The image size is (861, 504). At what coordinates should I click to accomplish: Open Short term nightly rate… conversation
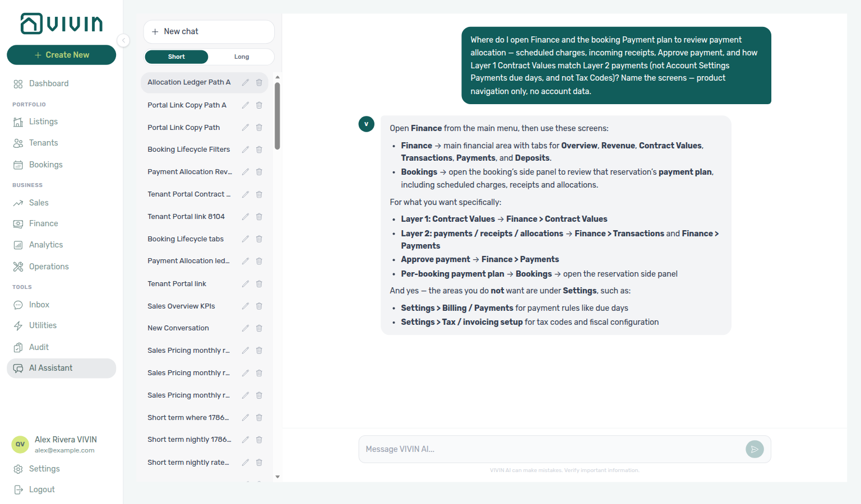(188, 463)
